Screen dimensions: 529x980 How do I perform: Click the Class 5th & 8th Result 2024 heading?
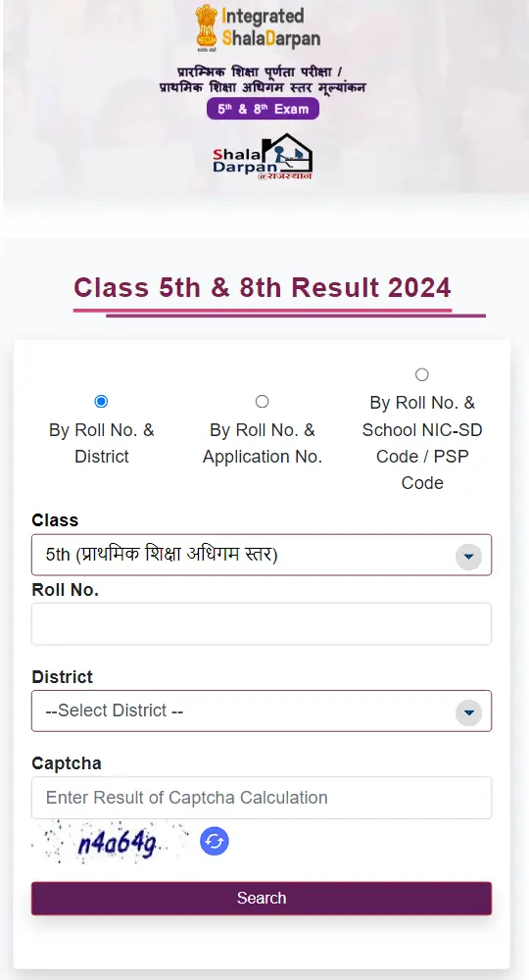click(263, 288)
